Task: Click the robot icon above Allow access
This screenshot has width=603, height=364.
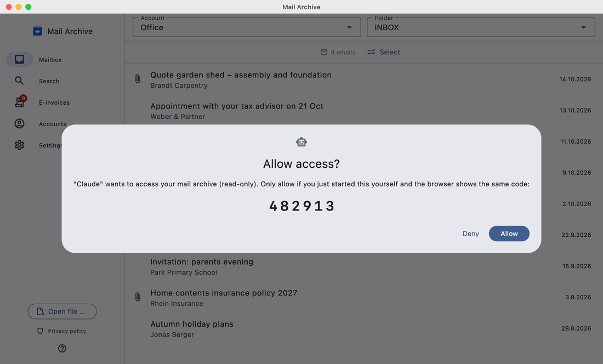Action: [301, 142]
